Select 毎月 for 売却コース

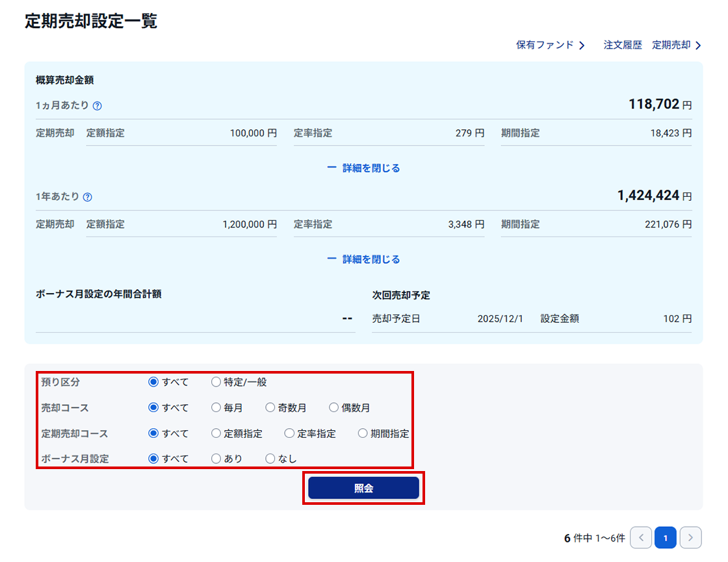[216, 408]
